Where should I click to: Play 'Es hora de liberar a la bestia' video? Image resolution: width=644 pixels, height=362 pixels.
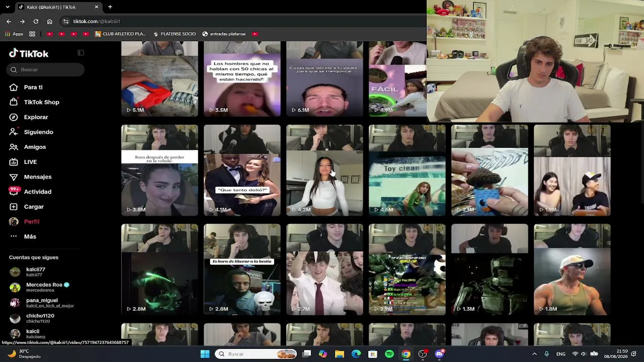tap(242, 269)
